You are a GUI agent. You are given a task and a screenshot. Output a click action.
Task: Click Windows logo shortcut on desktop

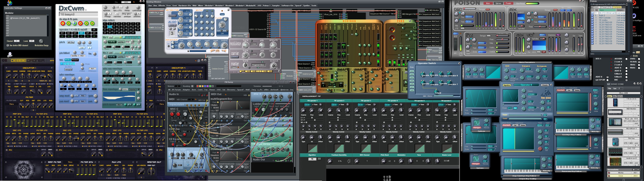click(10, 3)
